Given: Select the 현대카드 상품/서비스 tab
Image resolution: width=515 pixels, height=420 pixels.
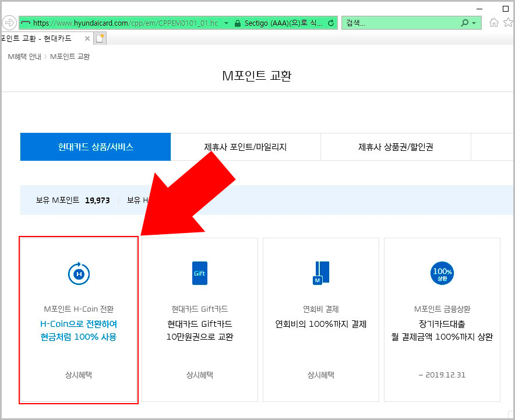Looking at the screenshot, I should click(95, 147).
